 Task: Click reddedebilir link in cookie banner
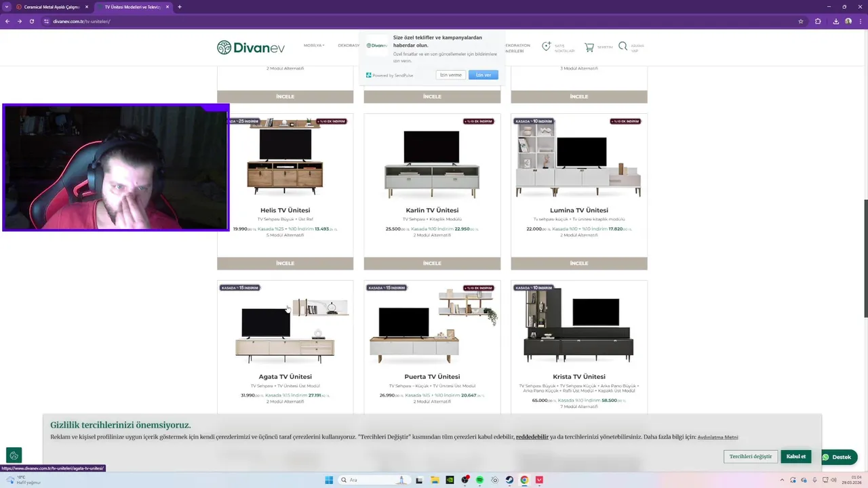click(x=532, y=437)
